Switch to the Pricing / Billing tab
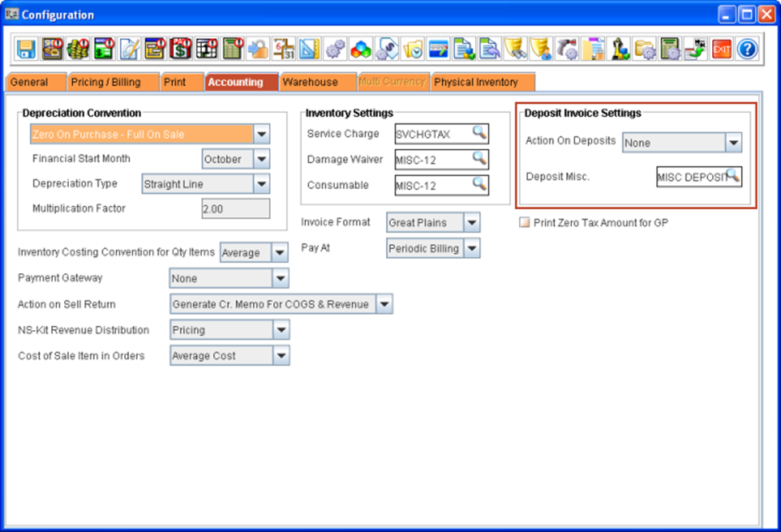 click(x=106, y=82)
